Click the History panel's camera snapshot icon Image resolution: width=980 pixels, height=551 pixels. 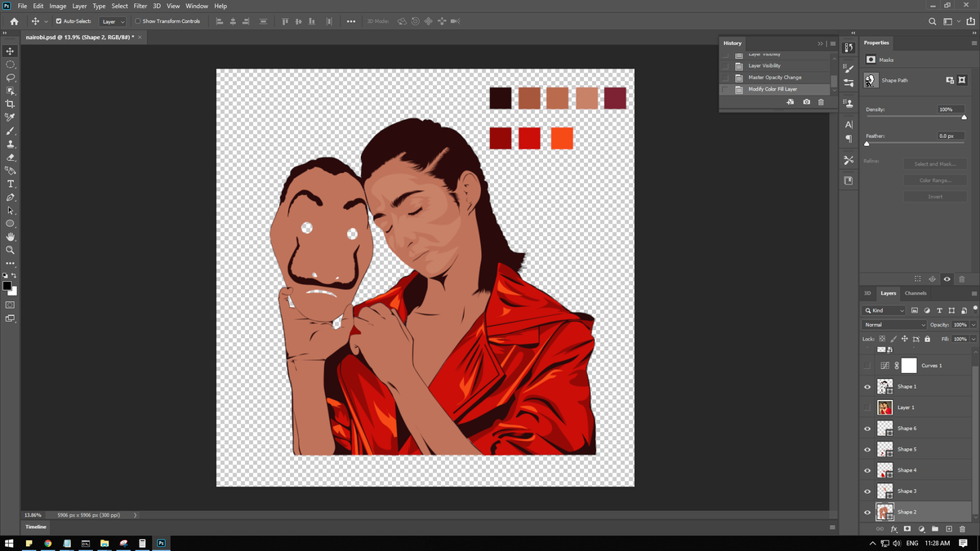[x=807, y=102]
